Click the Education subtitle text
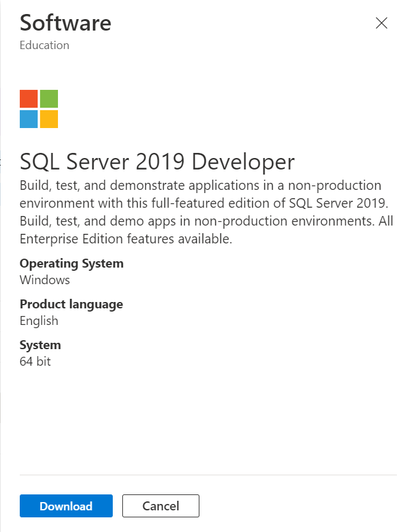Image resolution: width=409 pixels, height=532 pixels. [x=45, y=45]
